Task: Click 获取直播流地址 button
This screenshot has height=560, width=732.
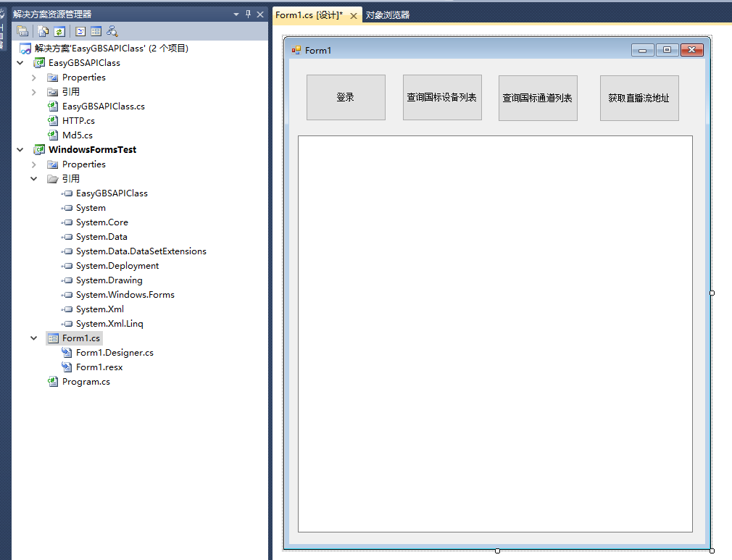Action: click(639, 98)
